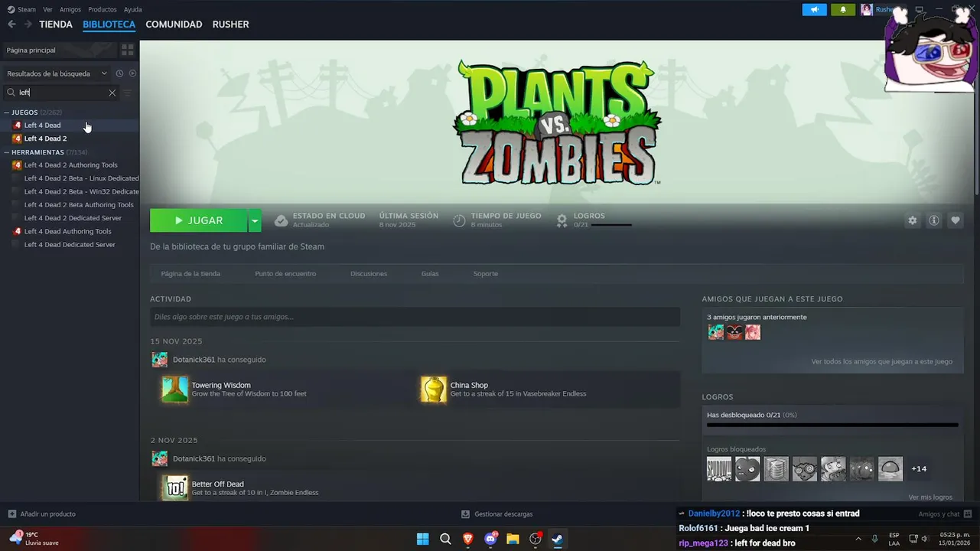The image size is (980, 551).
Task: Click the Towering Wisdom achievement icon
Action: [x=175, y=390]
